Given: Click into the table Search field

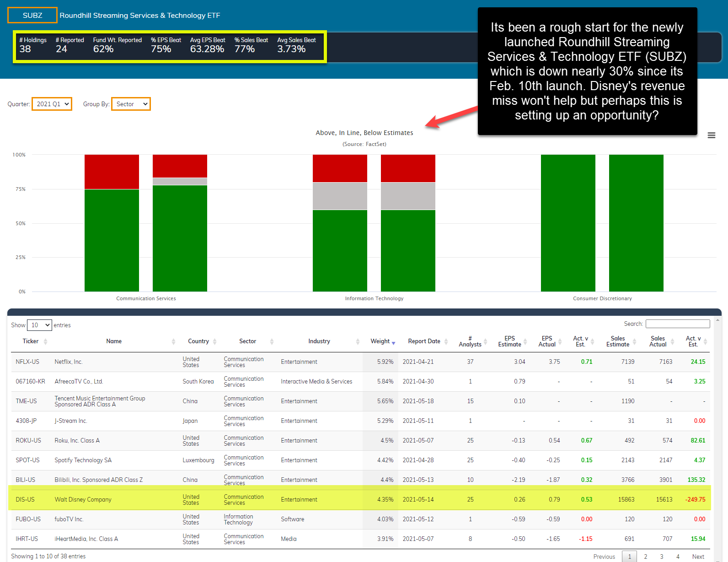Looking at the screenshot, I should coord(678,324).
